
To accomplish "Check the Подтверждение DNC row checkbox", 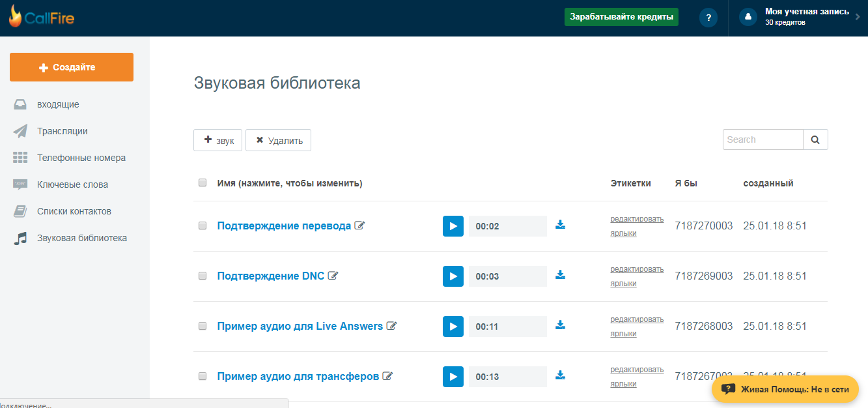I will (203, 276).
